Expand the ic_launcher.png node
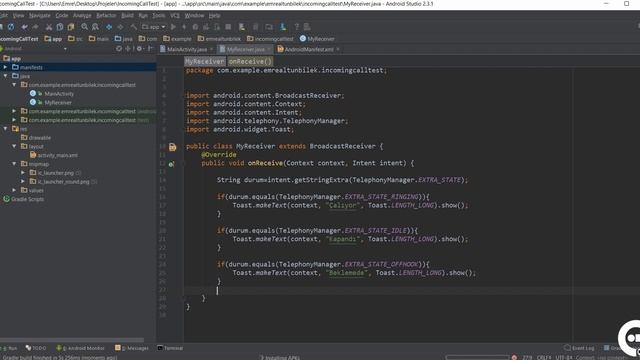This screenshot has height=360, width=640. coord(23,173)
